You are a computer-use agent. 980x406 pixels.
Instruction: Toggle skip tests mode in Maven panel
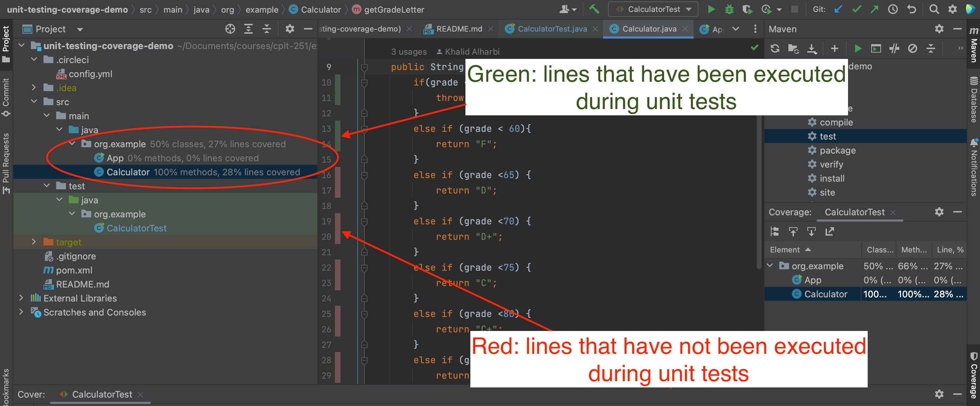click(x=894, y=48)
